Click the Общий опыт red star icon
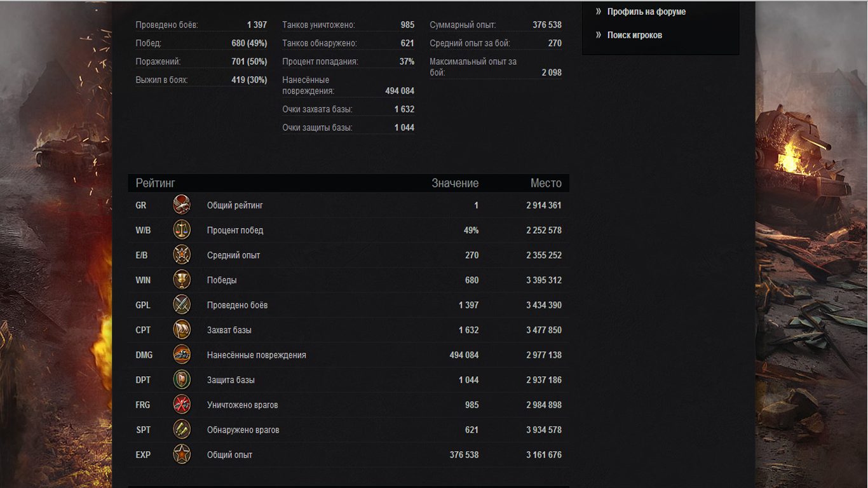Viewport: 868px width, 488px height. coord(182,454)
